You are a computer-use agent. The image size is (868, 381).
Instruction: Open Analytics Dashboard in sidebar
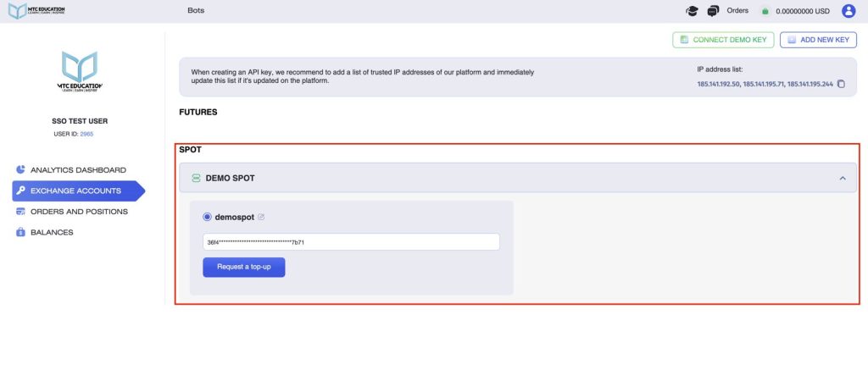pyautogui.click(x=78, y=169)
